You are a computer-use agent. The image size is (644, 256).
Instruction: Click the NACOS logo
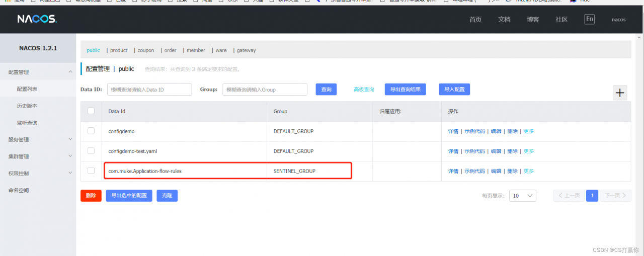coord(37,19)
